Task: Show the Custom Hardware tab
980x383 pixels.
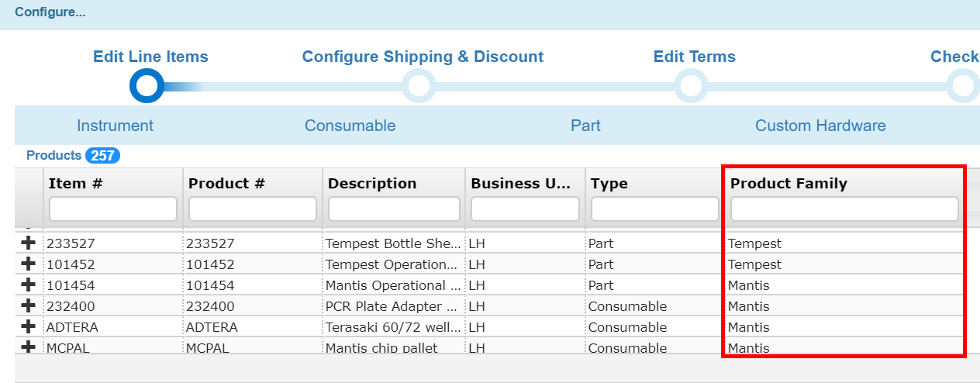Action: 820,126
